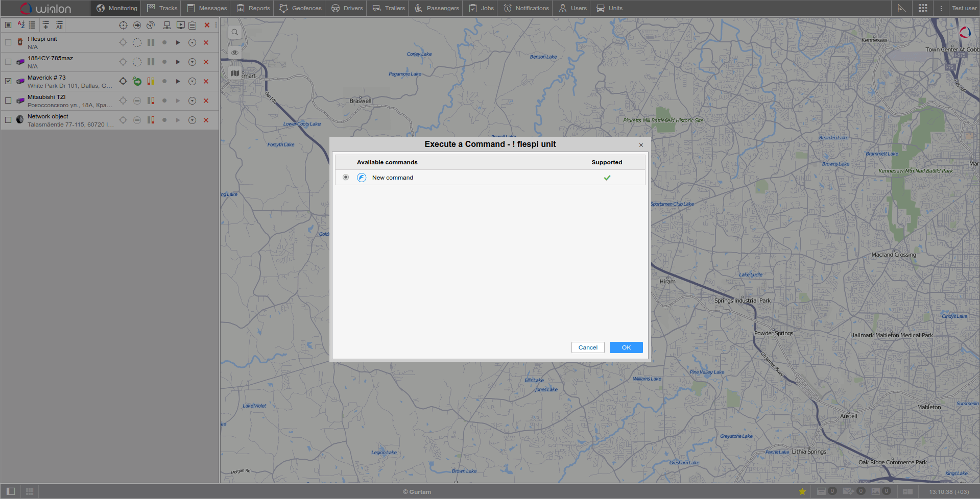
Task: Select the New command radio button
Action: [346, 178]
